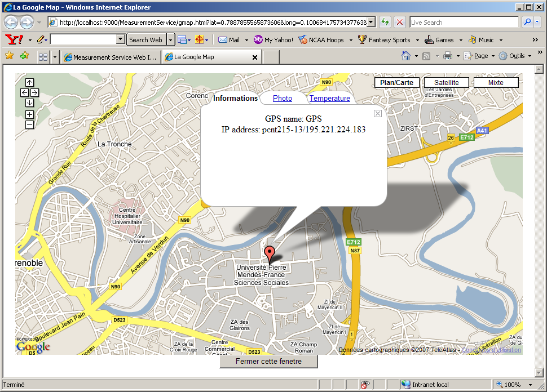The width and height of the screenshot is (547, 392).
Task: Click the scrollbar up arrow
Action: [x=539, y=69]
